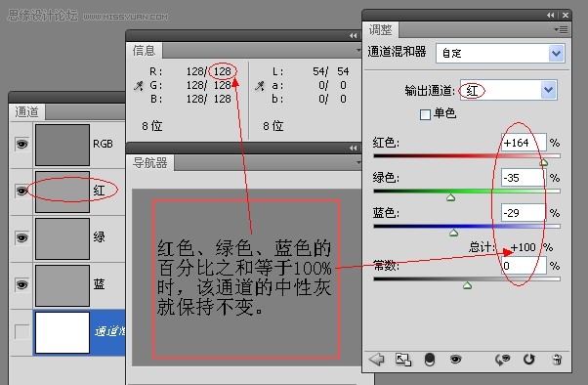Click the 蓝色 slider thumb
This screenshot has width=588, height=385.
(453, 233)
